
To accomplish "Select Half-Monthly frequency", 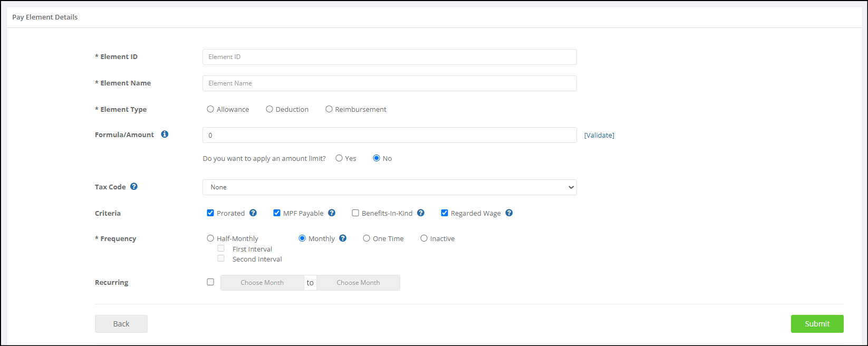I will (x=210, y=238).
